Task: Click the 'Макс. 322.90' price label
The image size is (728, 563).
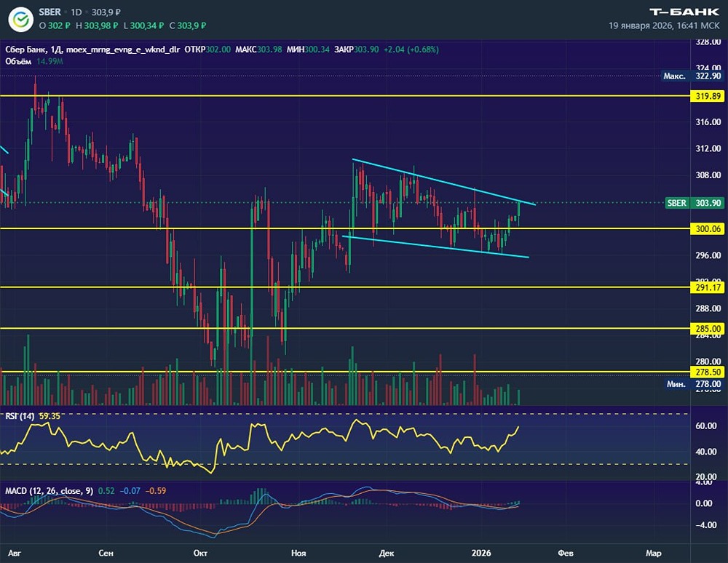Action: (692, 76)
